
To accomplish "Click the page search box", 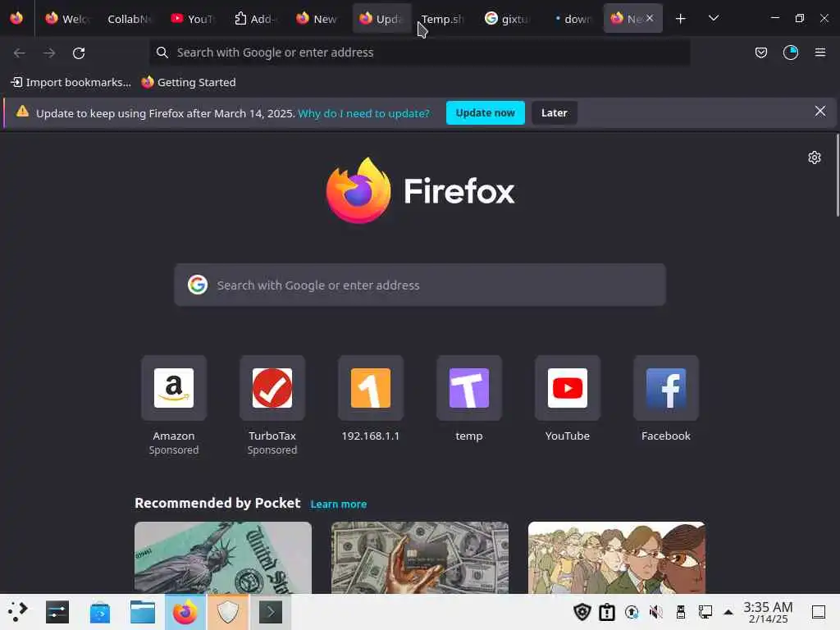I will 420,285.
